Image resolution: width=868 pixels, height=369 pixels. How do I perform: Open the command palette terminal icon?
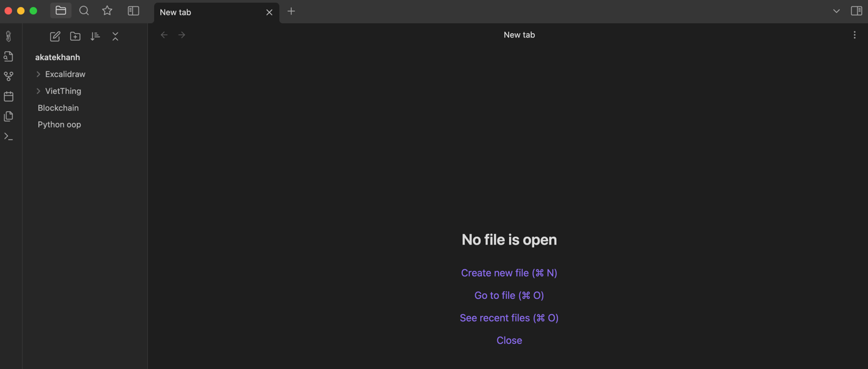point(9,136)
